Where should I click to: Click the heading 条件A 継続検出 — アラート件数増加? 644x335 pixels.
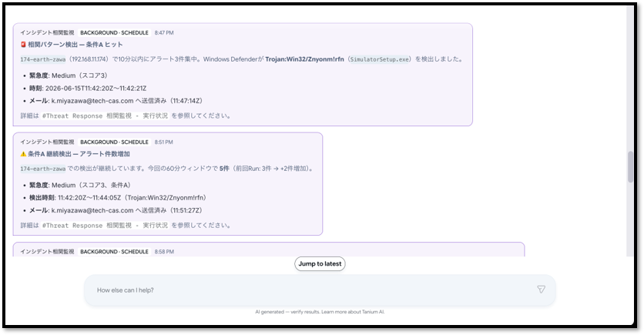(x=79, y=154)
